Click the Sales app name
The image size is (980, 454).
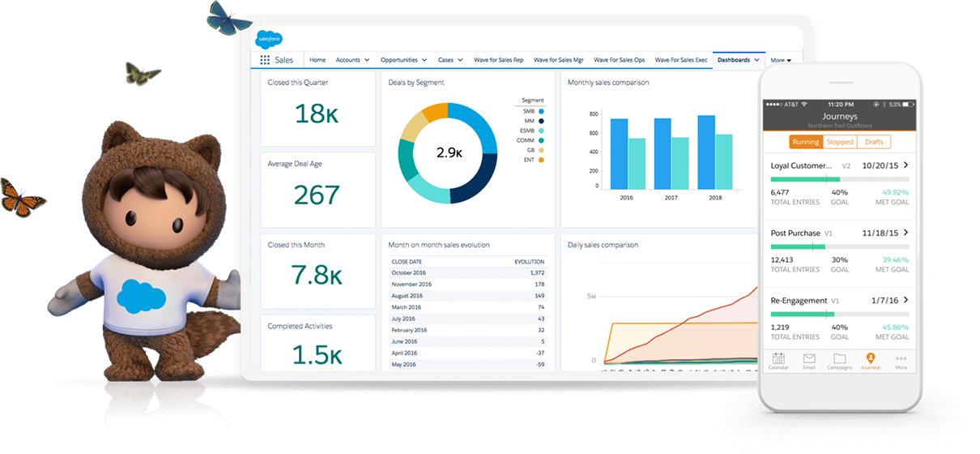click(x=284, y=60)
